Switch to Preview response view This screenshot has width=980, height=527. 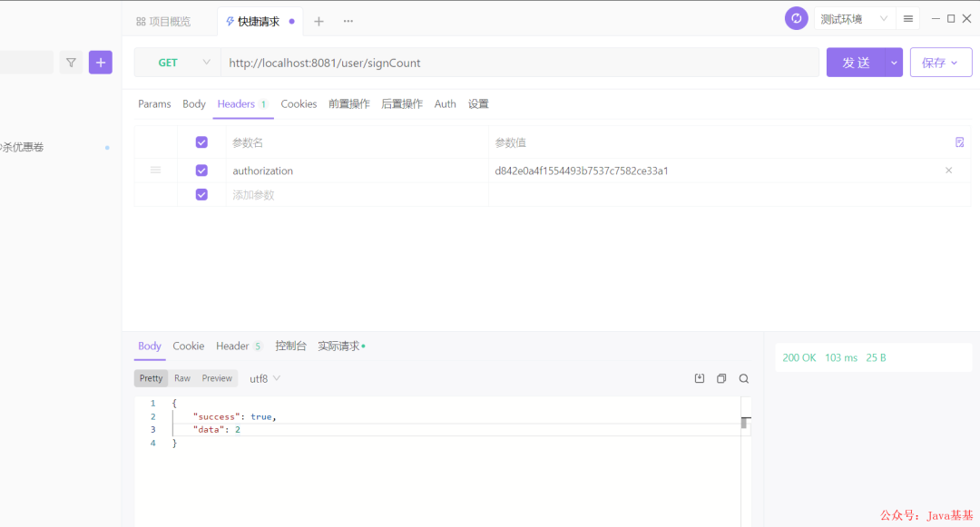[x=217, y=378]
